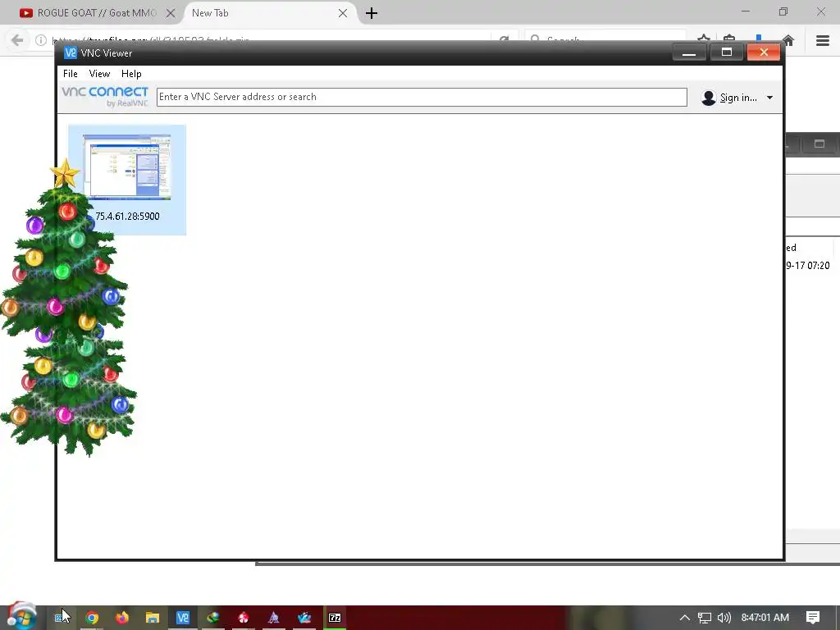Click the network status tray icon
The width and height of the screenshot is (840, 630).
click(705, 618)
